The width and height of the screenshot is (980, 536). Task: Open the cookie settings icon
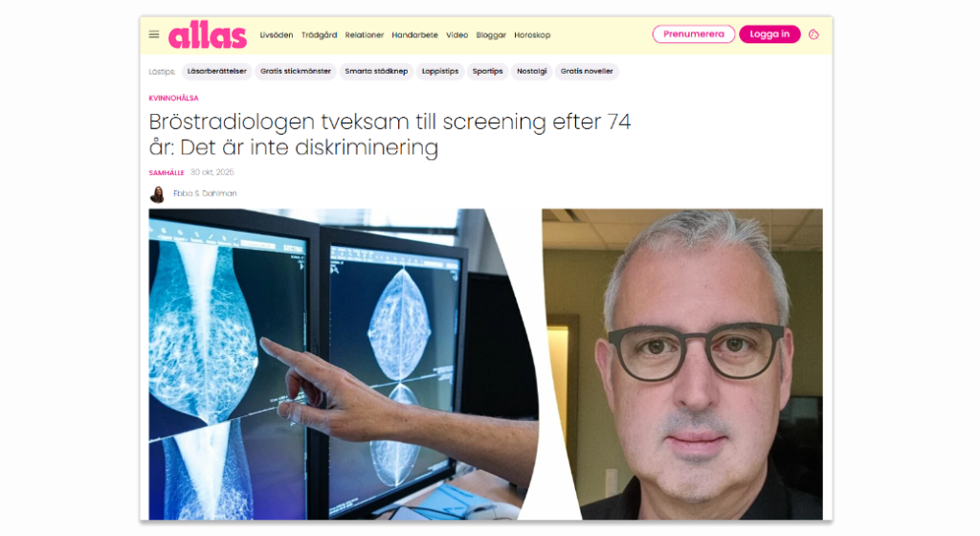[x=813, y=34]
